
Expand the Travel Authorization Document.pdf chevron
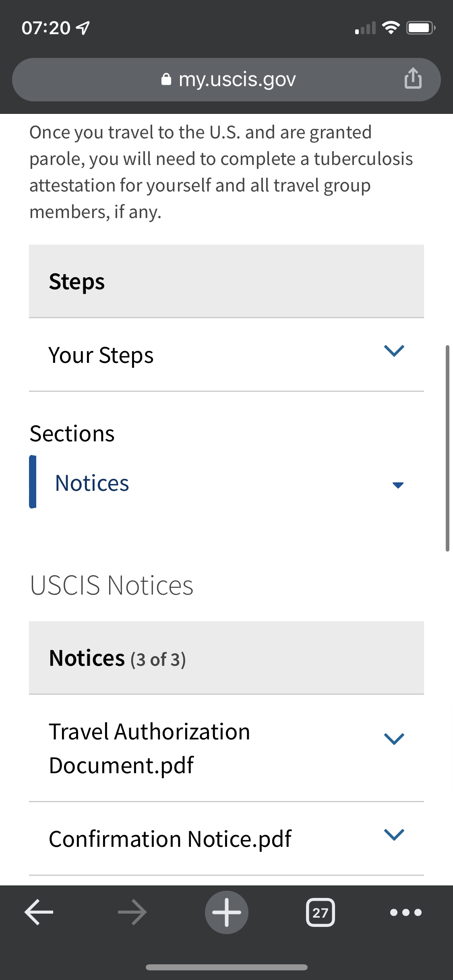coord(394,739)
